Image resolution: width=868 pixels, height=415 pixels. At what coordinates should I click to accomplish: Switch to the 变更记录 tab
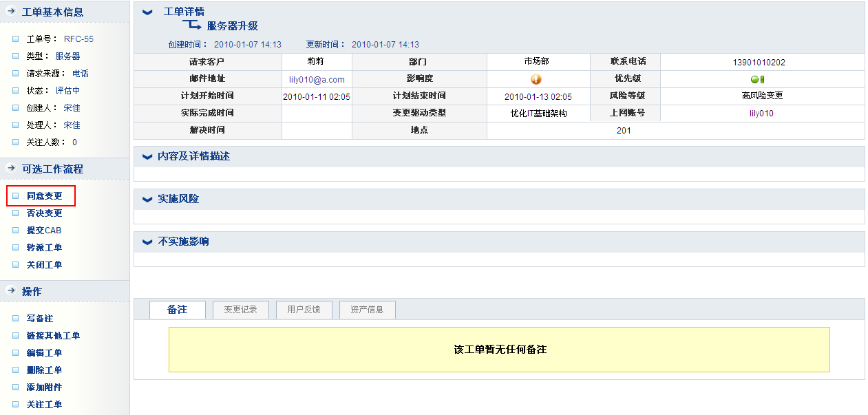(x=240, y=310)
